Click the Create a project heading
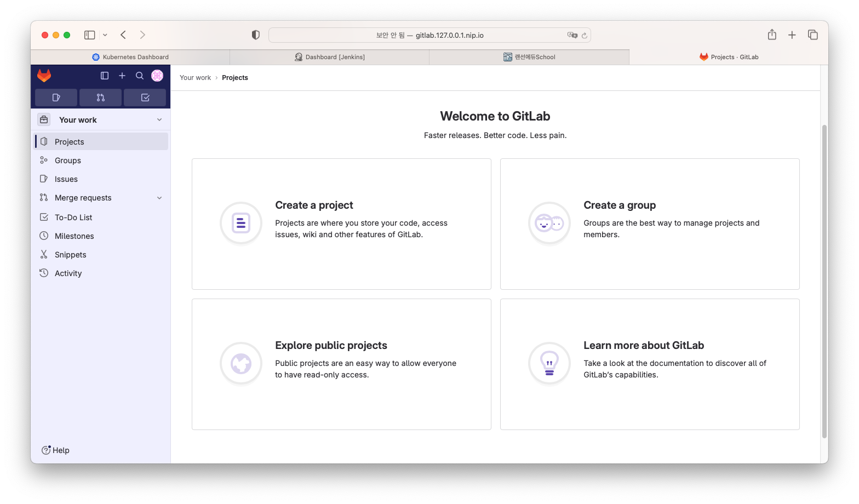Screen dimensions: 859x504 click(x=314, y=205)
